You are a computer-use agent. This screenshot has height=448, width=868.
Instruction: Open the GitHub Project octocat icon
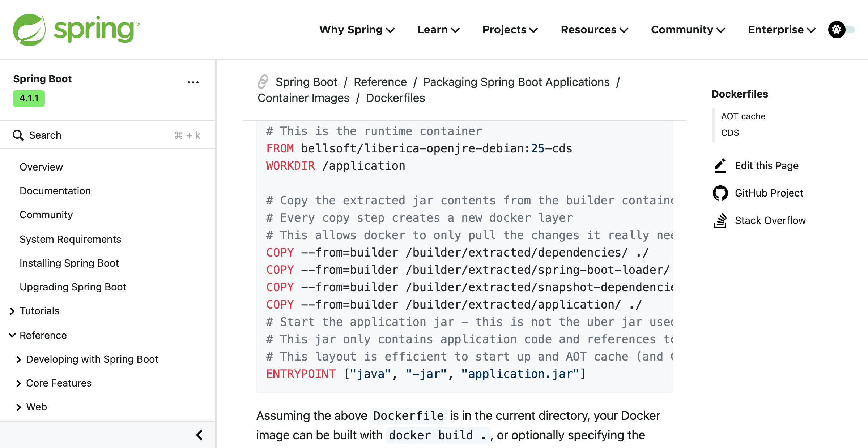pos(720,193)
